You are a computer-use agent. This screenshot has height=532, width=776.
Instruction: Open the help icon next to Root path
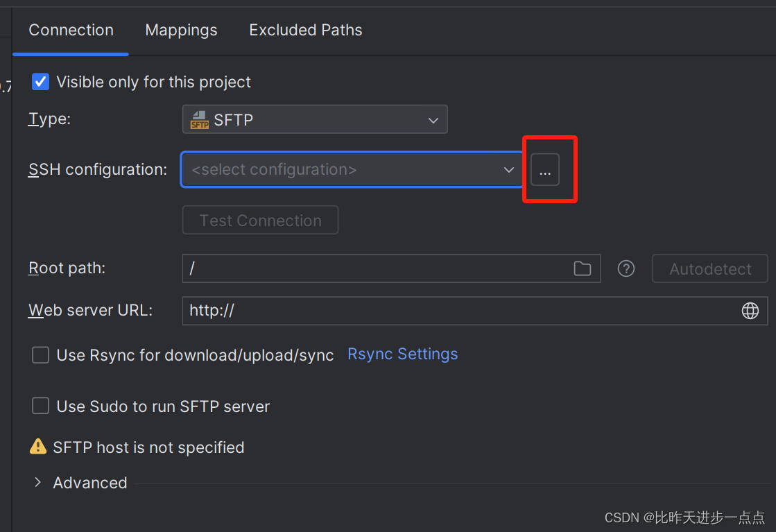click(x=626, y=268)
